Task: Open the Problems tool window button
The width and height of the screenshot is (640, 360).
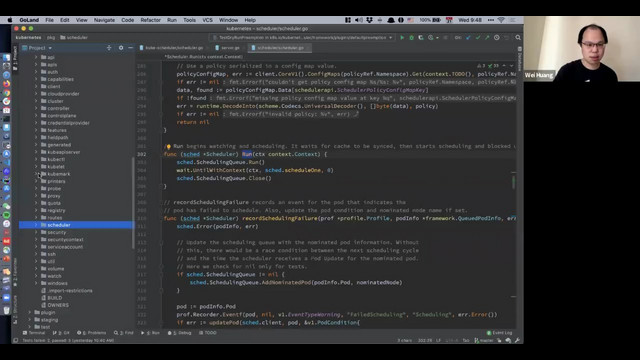Action: (x=92, y=333)
